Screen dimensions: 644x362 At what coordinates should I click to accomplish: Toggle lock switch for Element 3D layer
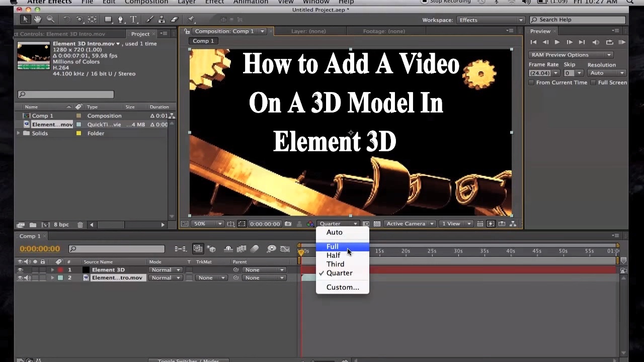(43, 270)
